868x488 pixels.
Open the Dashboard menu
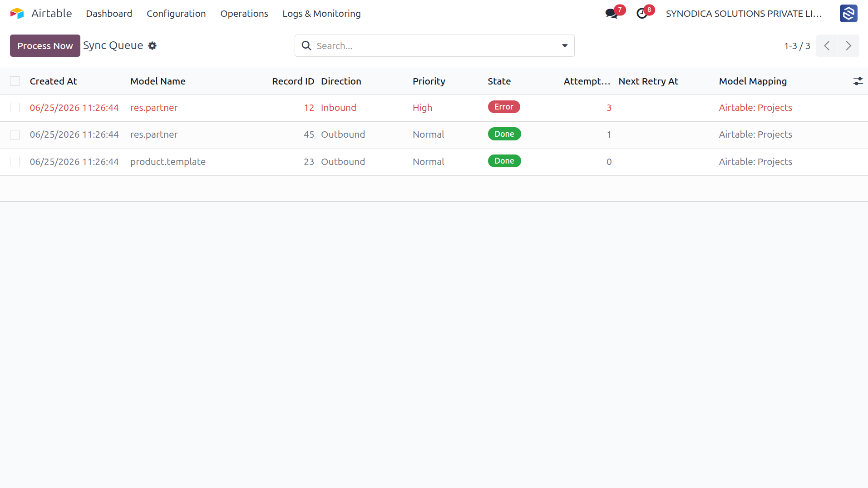tap(109, 14)
